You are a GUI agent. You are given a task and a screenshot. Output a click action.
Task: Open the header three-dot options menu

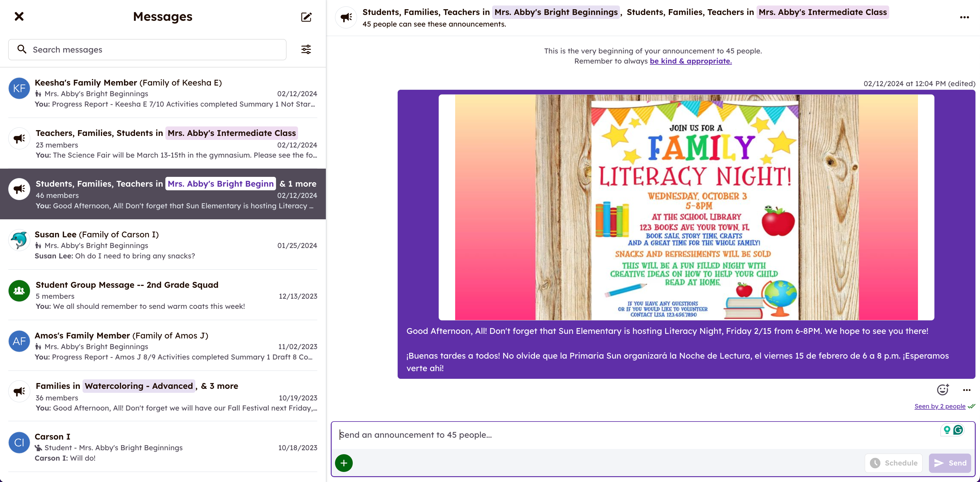964,17
